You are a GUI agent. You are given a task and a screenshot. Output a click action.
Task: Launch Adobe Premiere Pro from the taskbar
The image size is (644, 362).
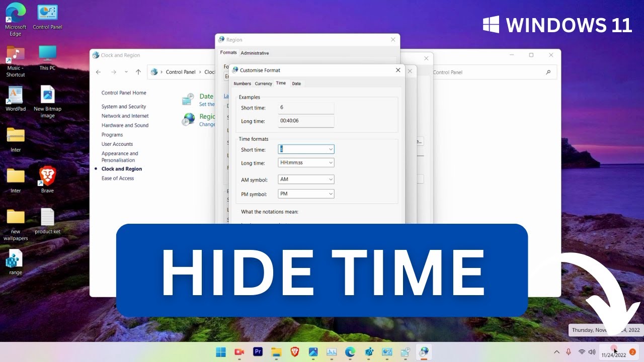click(258, 352)
